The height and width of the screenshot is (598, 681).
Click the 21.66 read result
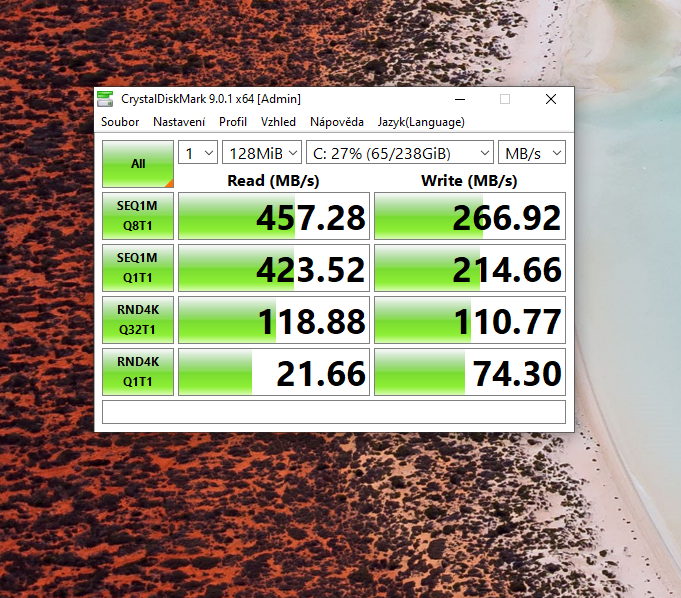click(x=274, y=372)
